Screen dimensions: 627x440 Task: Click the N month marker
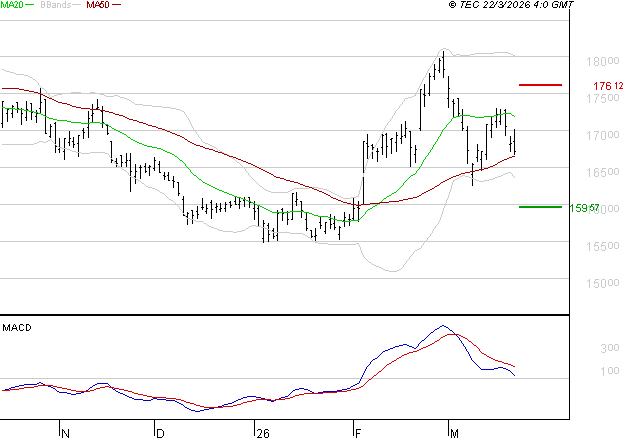click(x=66, y=434)
